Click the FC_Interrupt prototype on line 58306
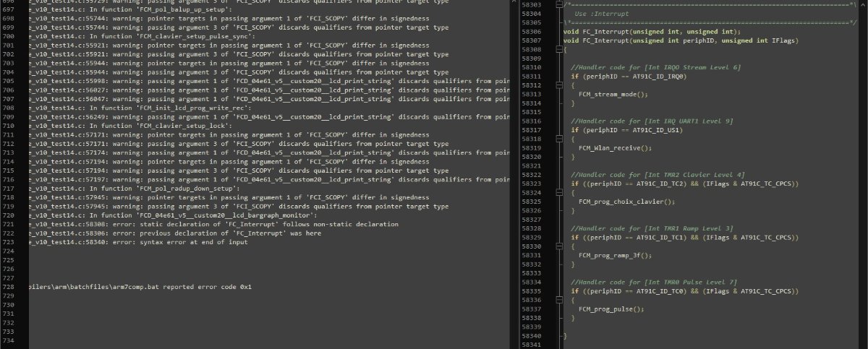This screenshot has height=349, width=868. pos(652,32)
